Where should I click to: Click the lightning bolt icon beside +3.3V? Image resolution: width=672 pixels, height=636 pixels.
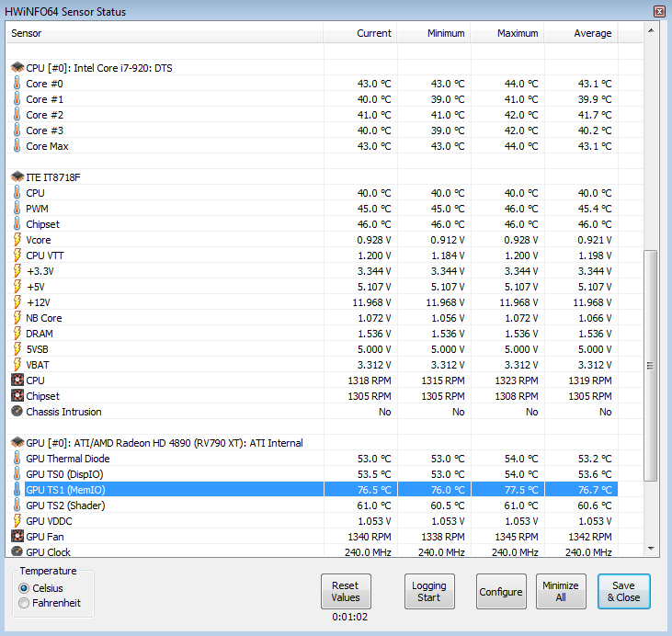[x=17, y=271]
